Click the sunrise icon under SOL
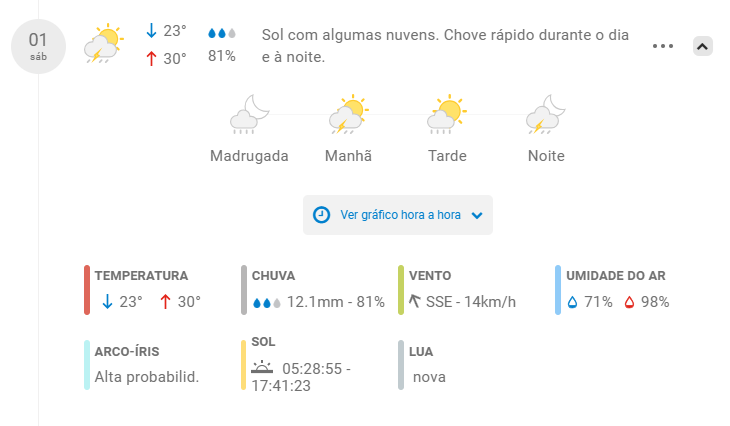730x426 pixels. pyautogui.click(x=262, y=368)
